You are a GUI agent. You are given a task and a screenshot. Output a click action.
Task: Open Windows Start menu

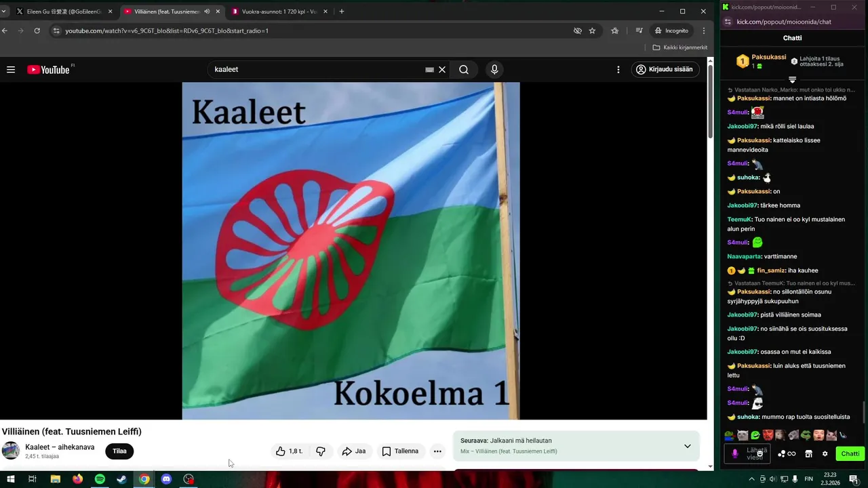[x=9, y=479]
